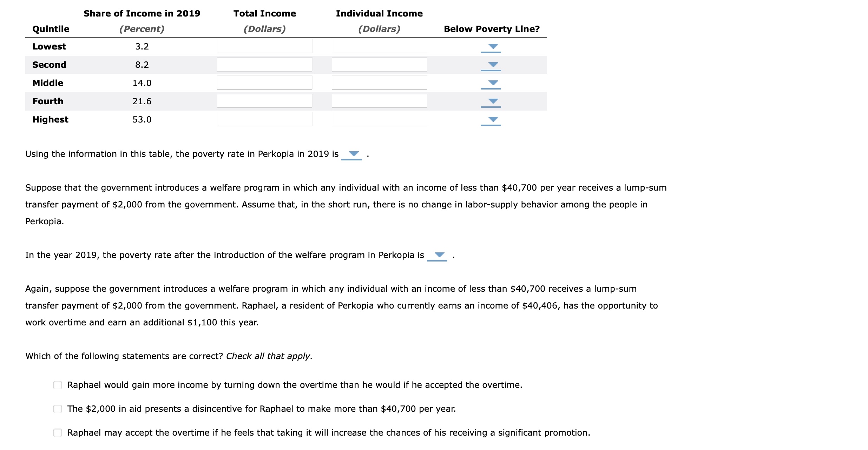This screenshot has width=868, height=450.
Task: Click Total Income field for Second quintile
Action: click(x=265, y=64)
